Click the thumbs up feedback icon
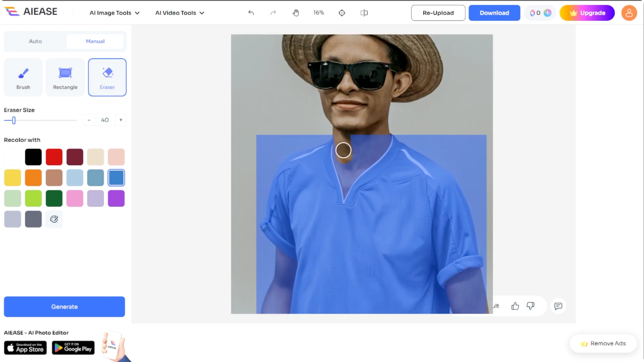Viewport: 644px width, 362px height. 515,306
